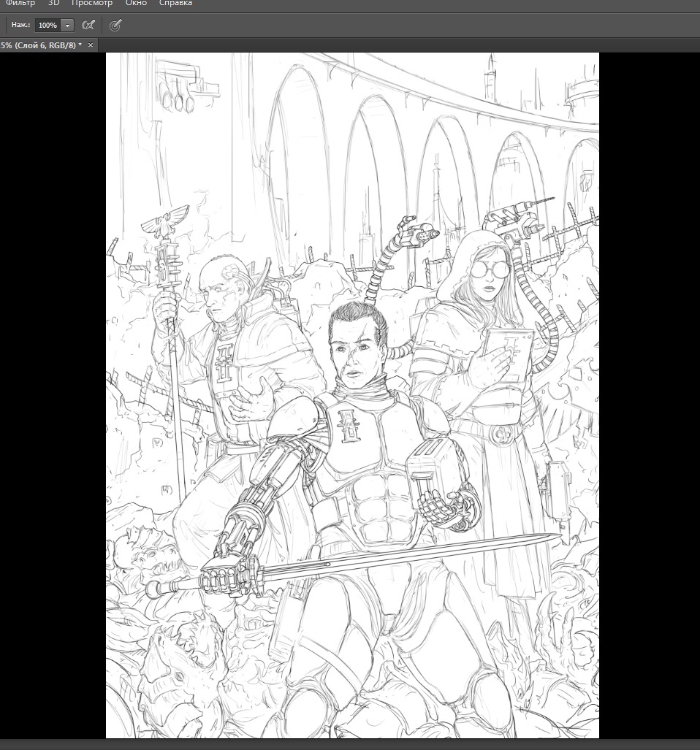Close the Слой 6 document tab
This screenshot has width=700, height=750.
(x=91, y=45)
